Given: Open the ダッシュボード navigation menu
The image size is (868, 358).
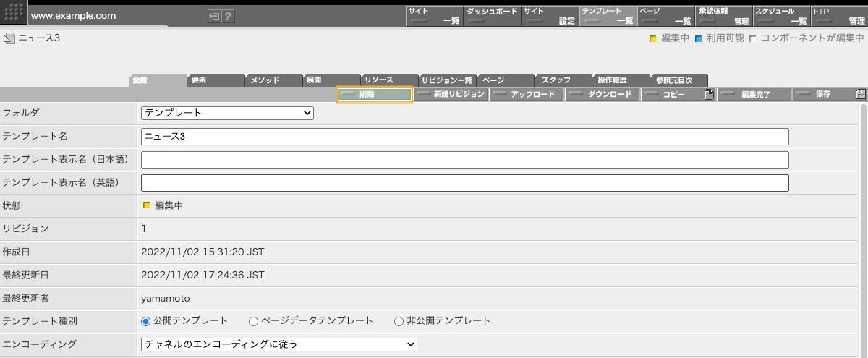Looking at the screenshot, I should click(491, 16).
